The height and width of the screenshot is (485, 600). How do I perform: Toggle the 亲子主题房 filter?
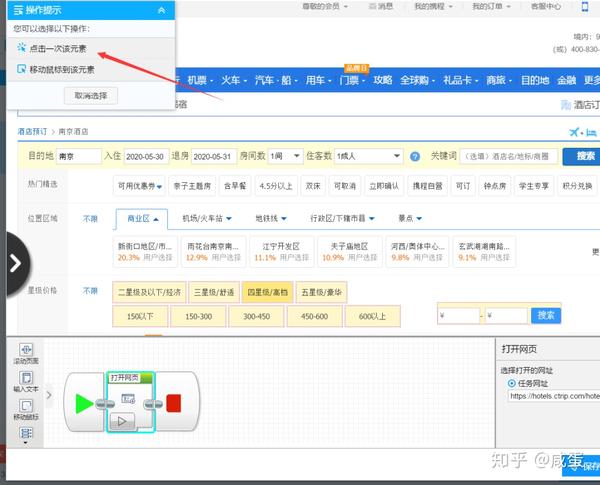pos(192,186)
